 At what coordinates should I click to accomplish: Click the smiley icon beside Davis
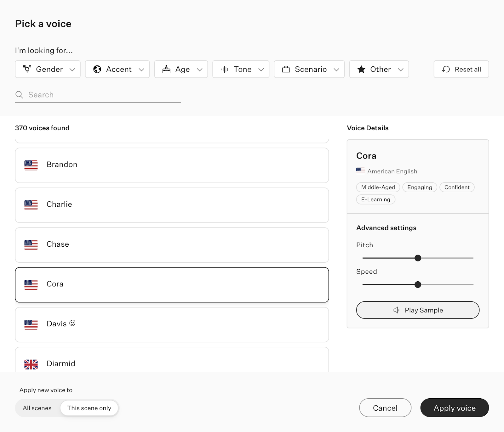72,323
